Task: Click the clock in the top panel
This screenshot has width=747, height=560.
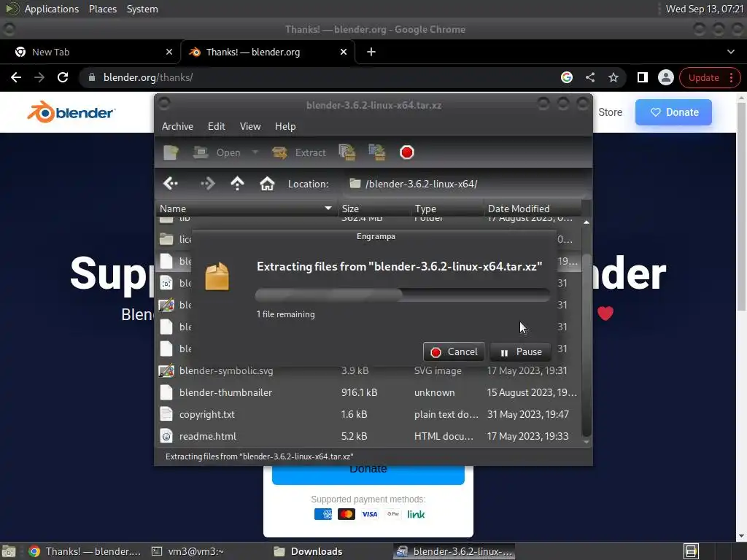Action: 704,9
